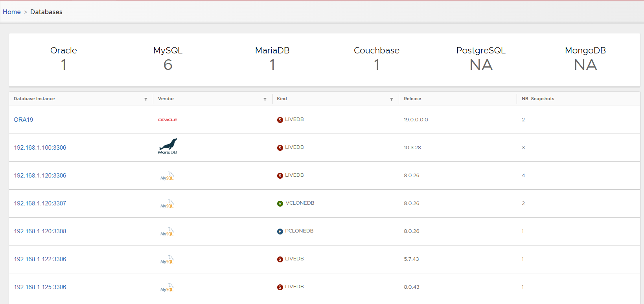Open database instance 192.168.1.100:3306
Viewport: 644px width, 304px height.
coord(40,148)
